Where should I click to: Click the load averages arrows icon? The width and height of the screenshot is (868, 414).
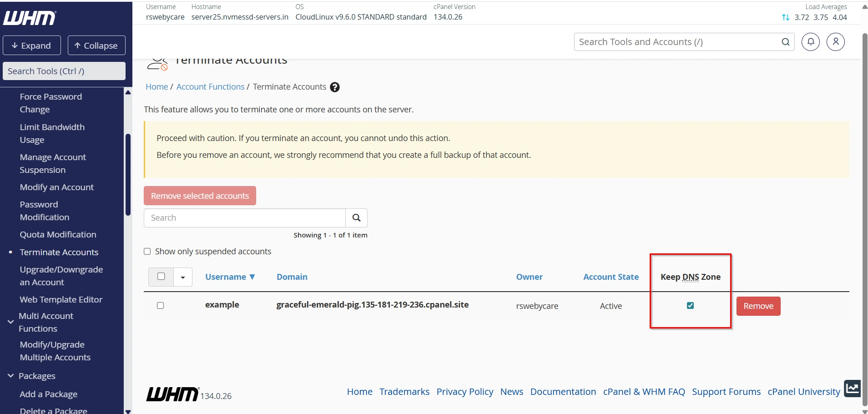(786, 17)
